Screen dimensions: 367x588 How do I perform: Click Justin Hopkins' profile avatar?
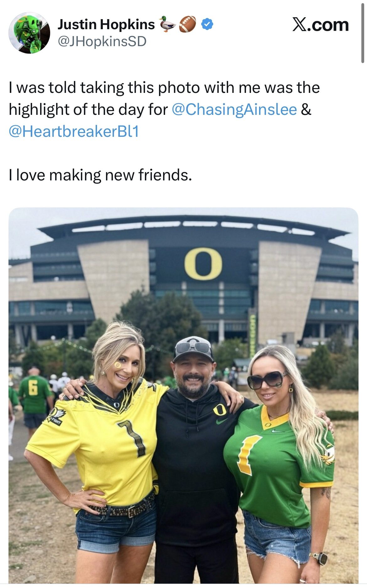[29, 33]
